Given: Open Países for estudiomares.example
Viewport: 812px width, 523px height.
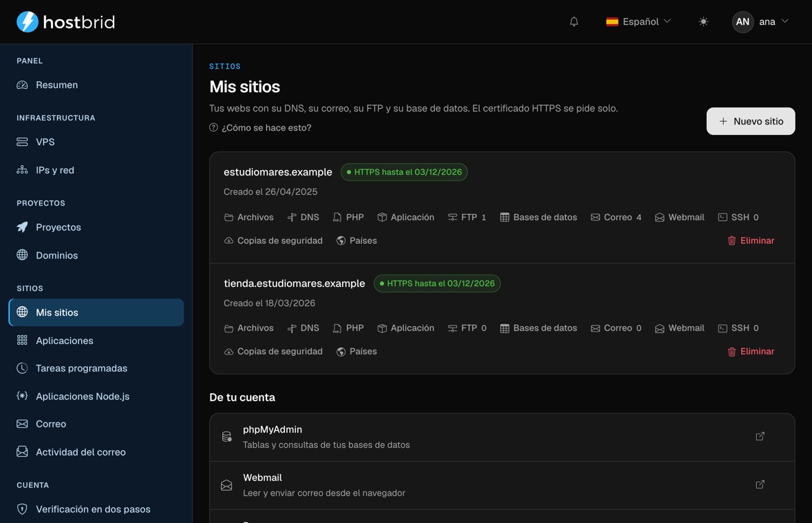Looking at the screenshot, I should pos(356,240).
